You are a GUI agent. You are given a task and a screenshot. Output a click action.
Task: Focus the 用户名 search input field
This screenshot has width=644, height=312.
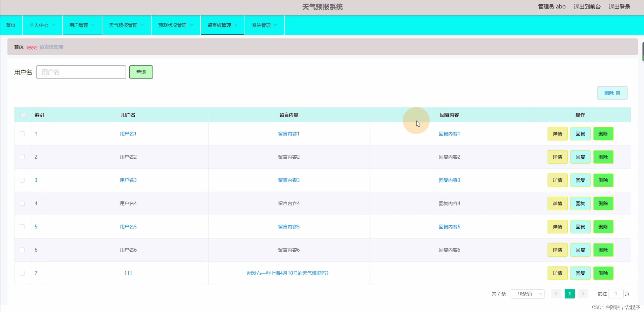click(x=81, y=72)
